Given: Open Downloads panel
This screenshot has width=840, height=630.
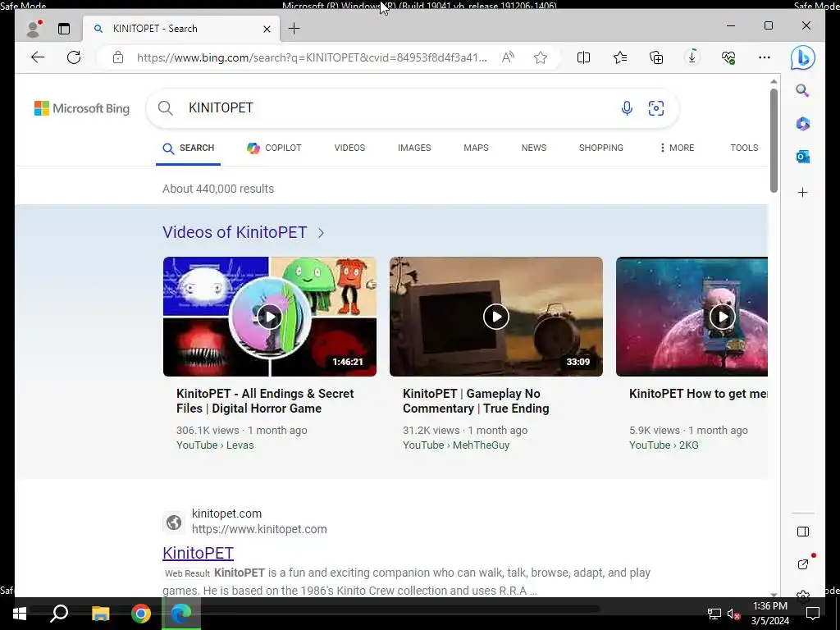Looking at the screenshot, I should coord(692,57).
